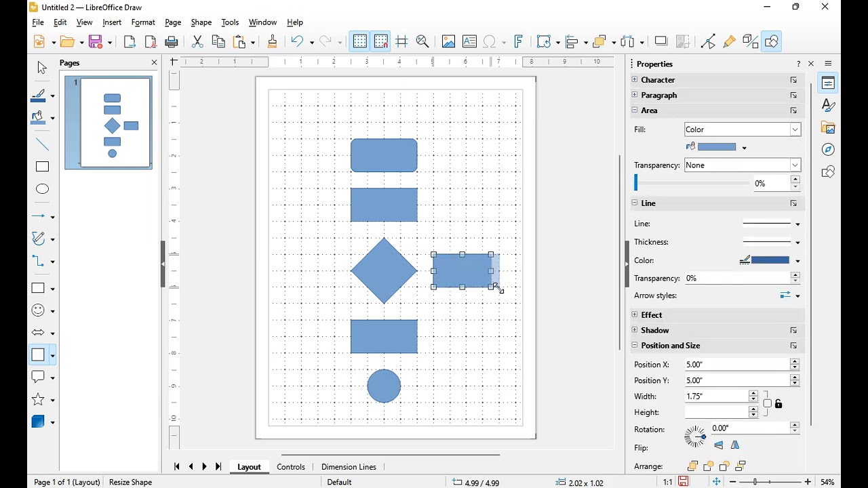Viewport: 868px width, 488px height.
Task: Click the Print icon
Action: [x=172, y=42]
